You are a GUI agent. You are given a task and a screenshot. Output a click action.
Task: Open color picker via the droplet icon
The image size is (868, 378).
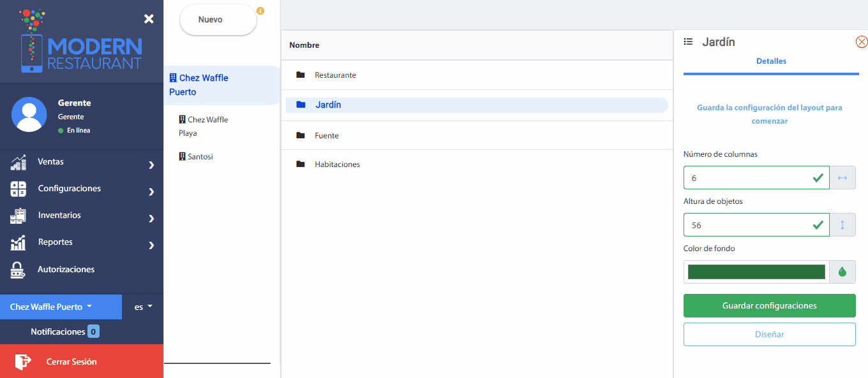pos(842,272)
